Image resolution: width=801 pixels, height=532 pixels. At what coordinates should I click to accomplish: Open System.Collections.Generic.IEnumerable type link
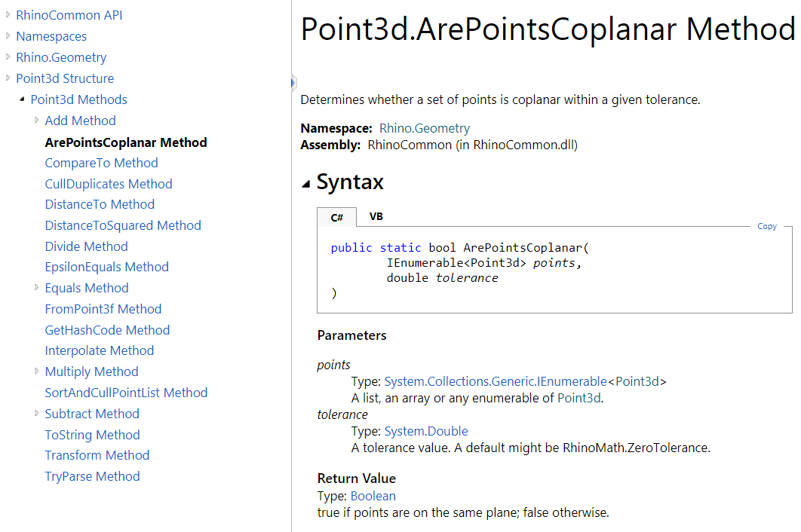click(x=496, y=381)
